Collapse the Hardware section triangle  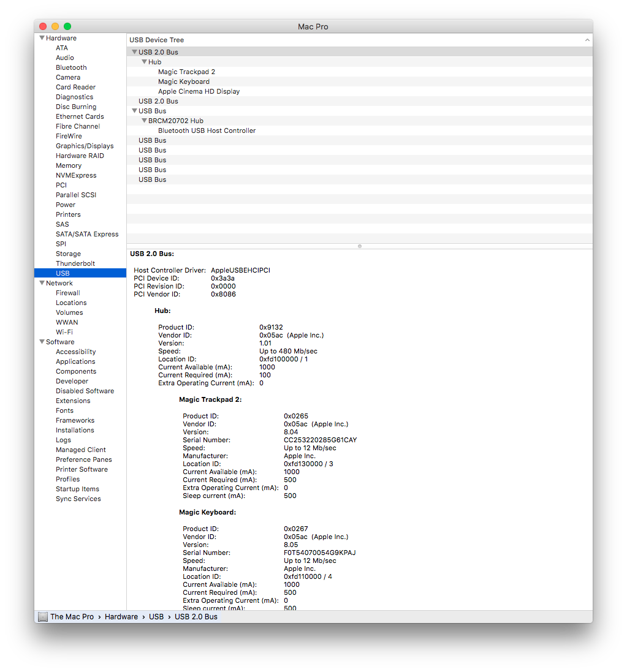coord(42,38)
